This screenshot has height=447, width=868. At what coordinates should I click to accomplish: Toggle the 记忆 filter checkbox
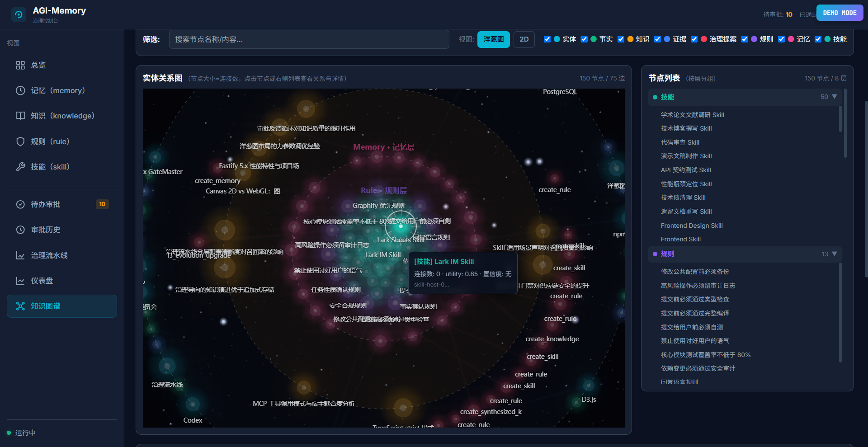[781, 39]
